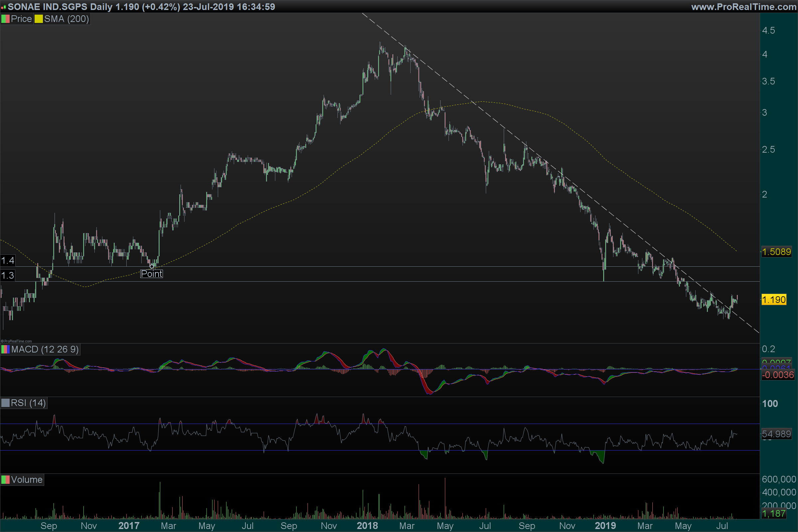Viewport: 798px width, 532px height.
Task: Select the RSI (14) panel label
Action: click(x=28, y=403)
